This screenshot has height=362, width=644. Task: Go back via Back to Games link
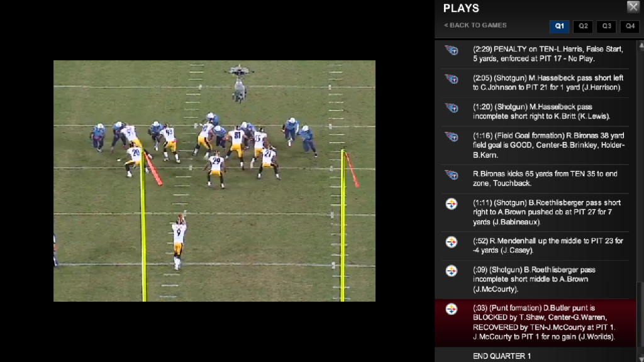pos(475,25)
